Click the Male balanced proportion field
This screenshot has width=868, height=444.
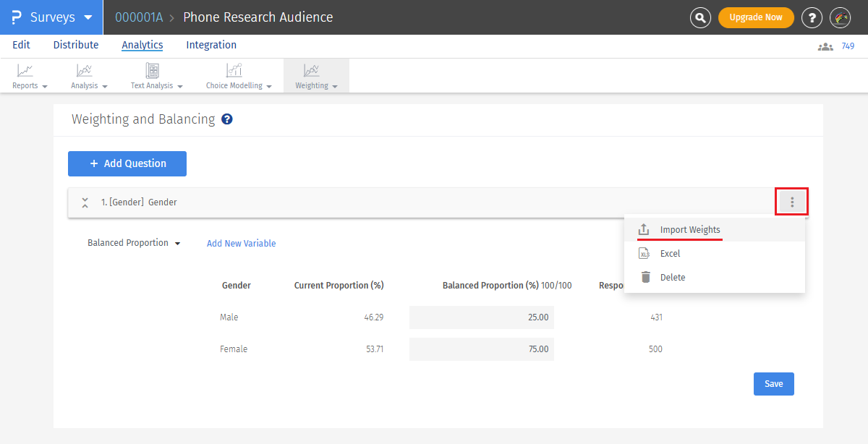(482, 317)
